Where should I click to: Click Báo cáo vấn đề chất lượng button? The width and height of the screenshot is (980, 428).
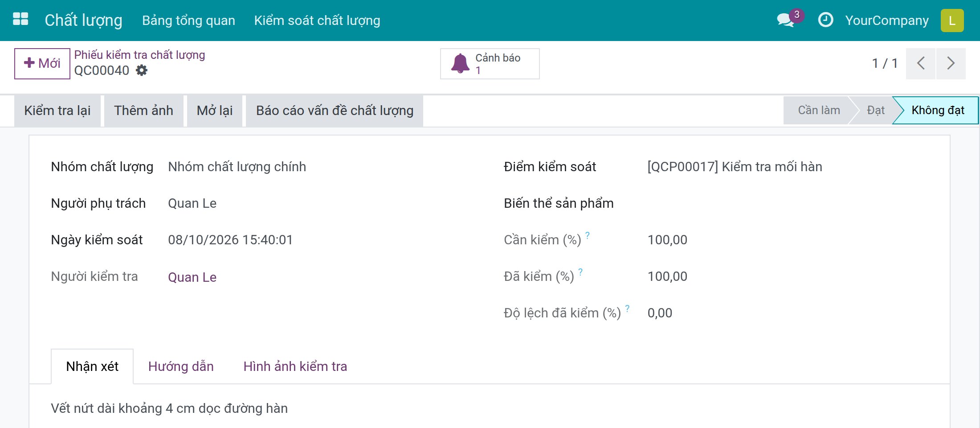[x=335, y=111]
